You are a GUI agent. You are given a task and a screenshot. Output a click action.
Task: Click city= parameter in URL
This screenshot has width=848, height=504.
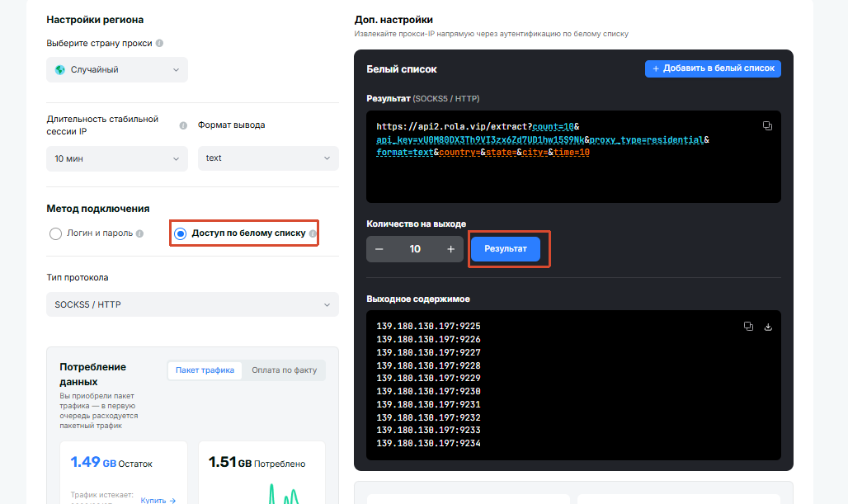(535, 153)
